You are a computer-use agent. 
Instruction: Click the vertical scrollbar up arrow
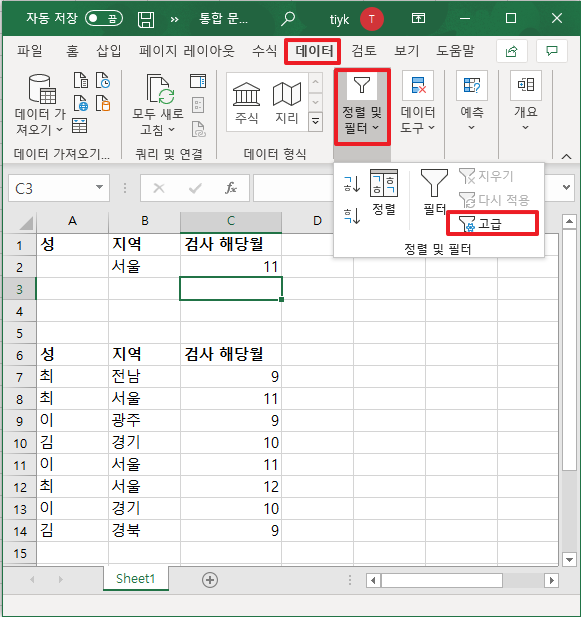tap(569, 222)
